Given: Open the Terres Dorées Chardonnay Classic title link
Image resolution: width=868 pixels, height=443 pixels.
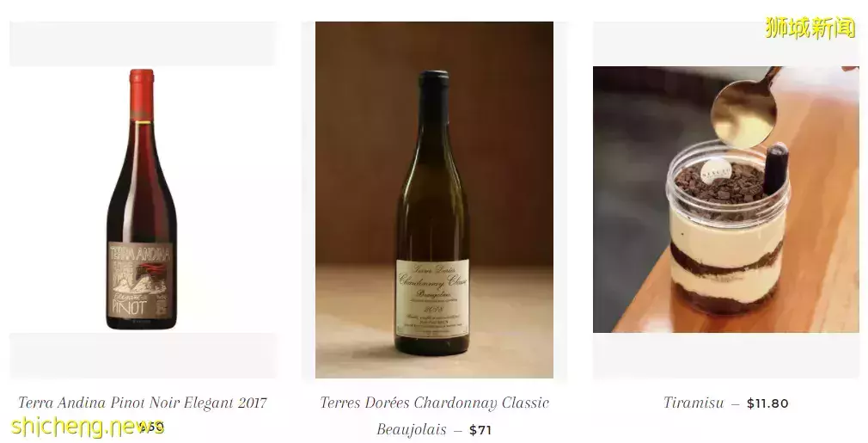Looking at the screenshot, I should click(x=435, y=403).
